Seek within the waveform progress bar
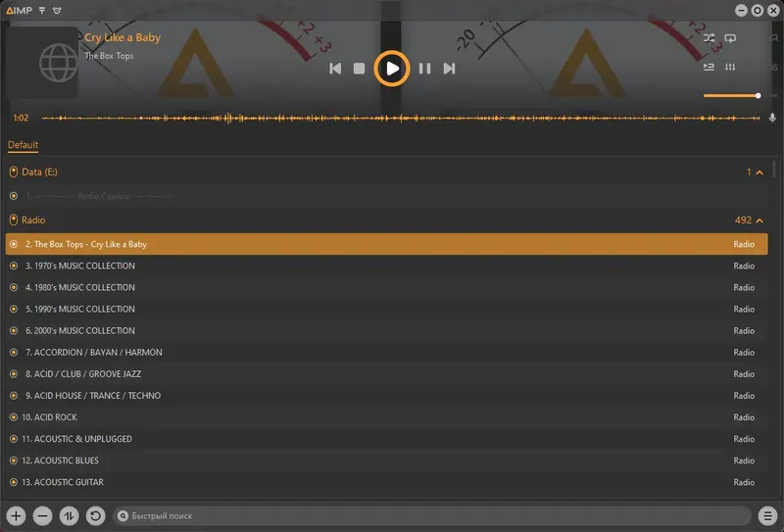Image resolution: width=784 pixels, height=532 pixels. [400, 118]
